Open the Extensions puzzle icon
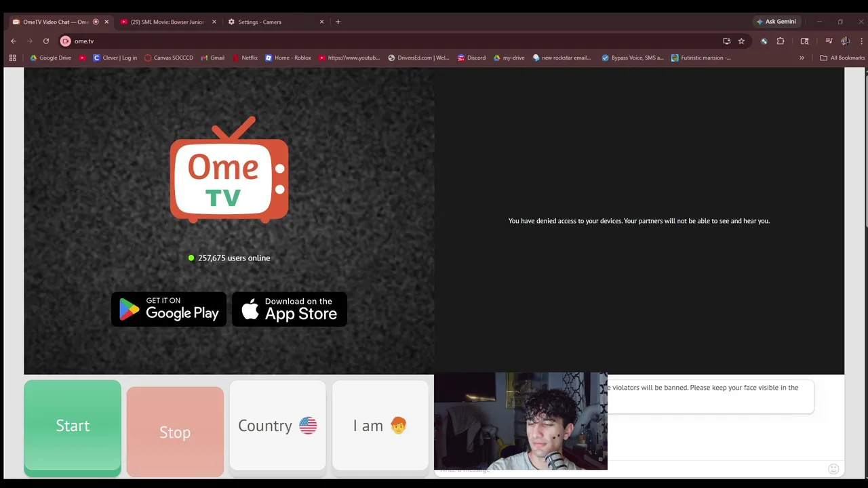The width and height of the screenshot is (868, 488). point(781,41)
